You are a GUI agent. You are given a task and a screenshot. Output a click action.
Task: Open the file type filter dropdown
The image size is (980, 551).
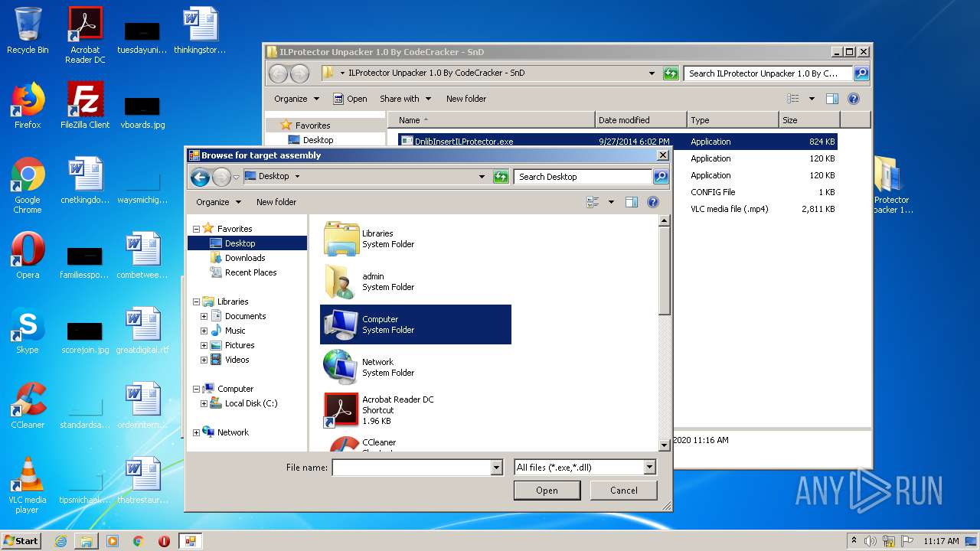(x=649, y=467)
